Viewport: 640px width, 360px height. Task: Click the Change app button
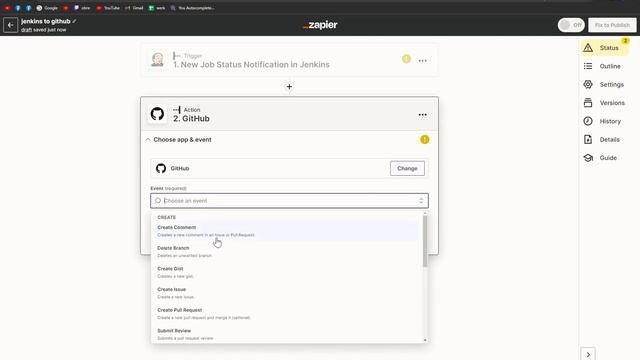point(407,168)
